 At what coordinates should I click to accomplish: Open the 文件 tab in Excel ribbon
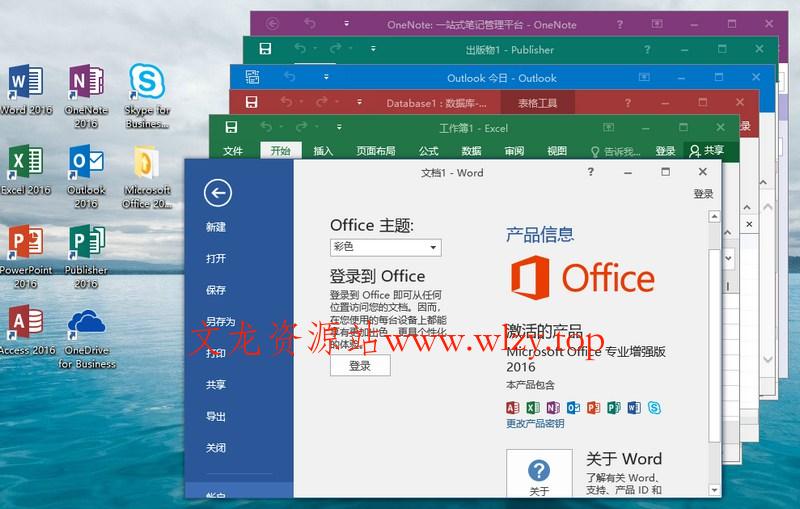point(233,151)
